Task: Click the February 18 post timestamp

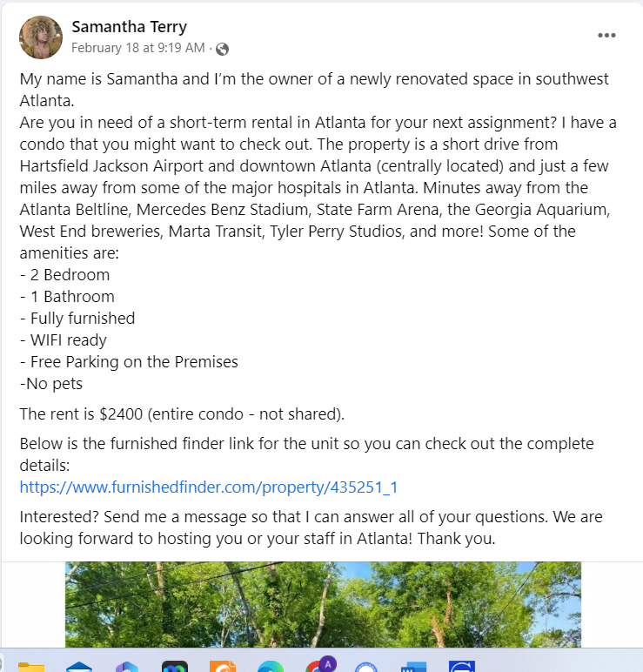Action: (x=138, y=48)
